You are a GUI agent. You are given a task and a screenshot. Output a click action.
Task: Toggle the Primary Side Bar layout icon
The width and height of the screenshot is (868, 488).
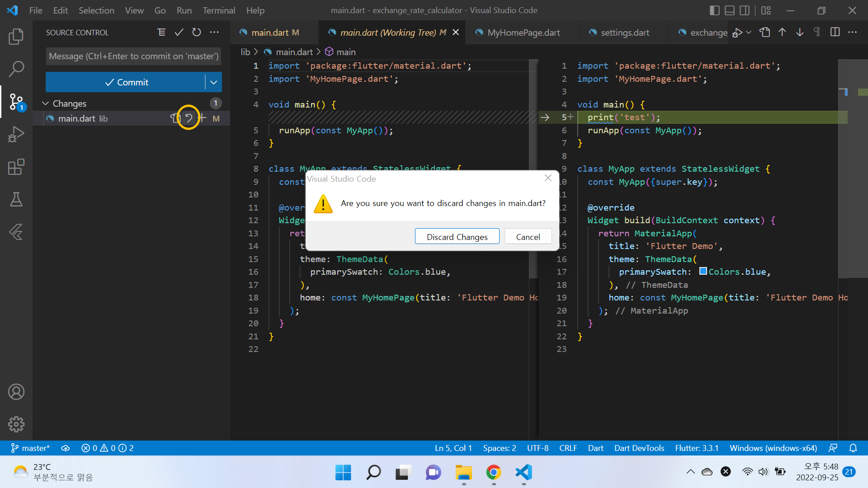(x=714, y=10)
